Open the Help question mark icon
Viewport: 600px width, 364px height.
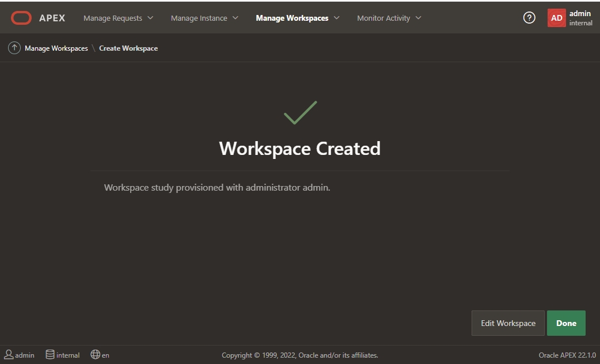tap(529, 18)
